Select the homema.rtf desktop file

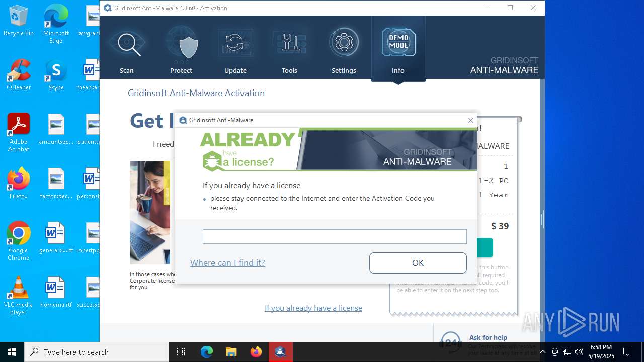coord(56,292)
